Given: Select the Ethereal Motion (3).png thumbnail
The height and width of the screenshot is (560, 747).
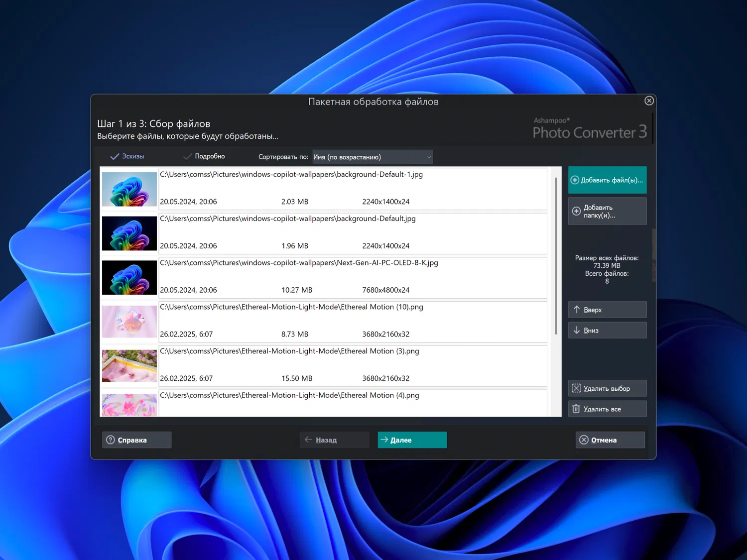Looking at the screenshot, I should coord(129,366).
